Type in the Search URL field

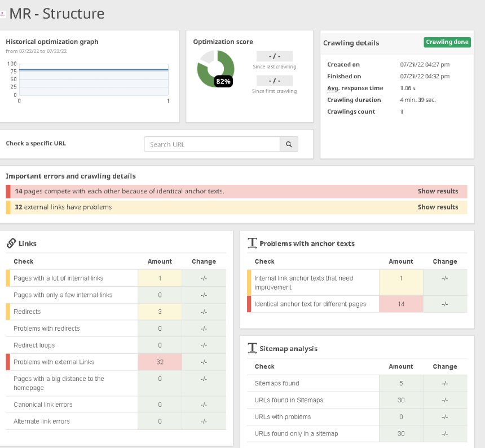[212, 144]
